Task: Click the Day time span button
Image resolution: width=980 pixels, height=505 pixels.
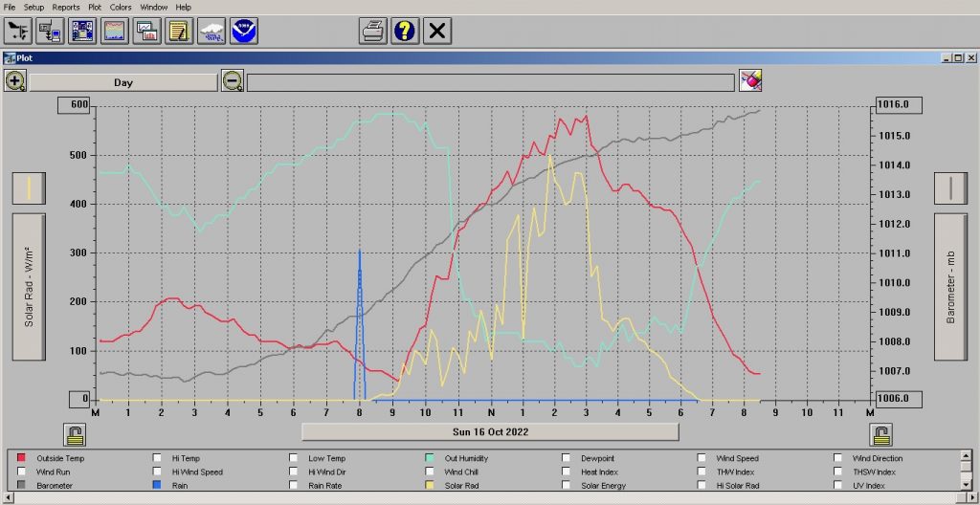Action: [123, 82]
